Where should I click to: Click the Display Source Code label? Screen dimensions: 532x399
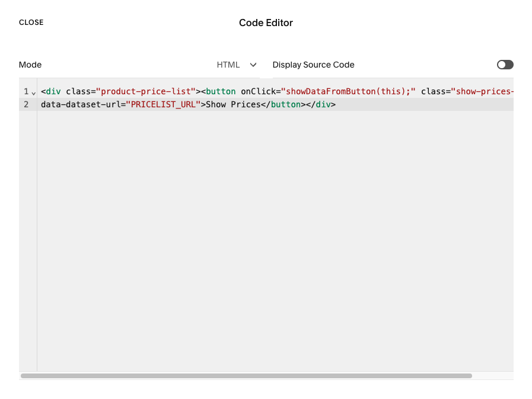click(x=313, y=65)
